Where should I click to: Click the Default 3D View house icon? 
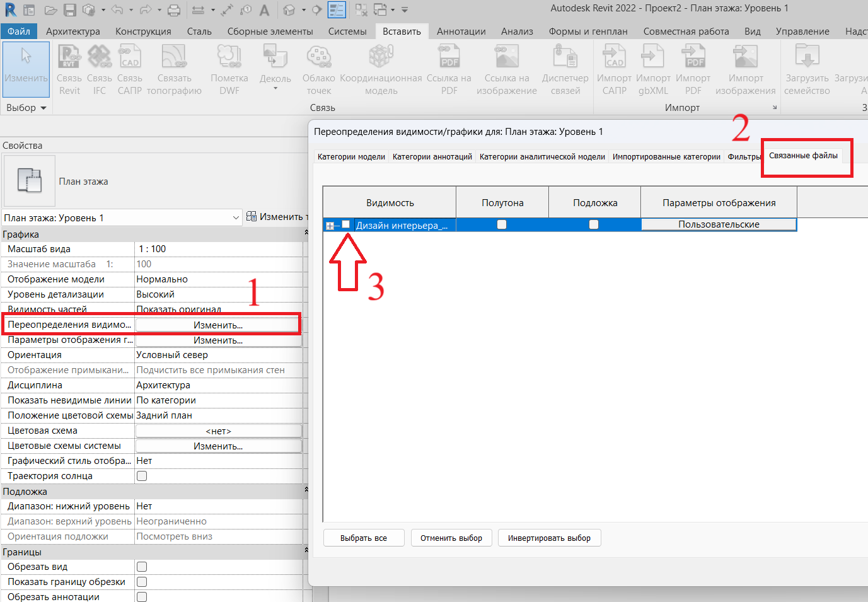click(289, 10)
